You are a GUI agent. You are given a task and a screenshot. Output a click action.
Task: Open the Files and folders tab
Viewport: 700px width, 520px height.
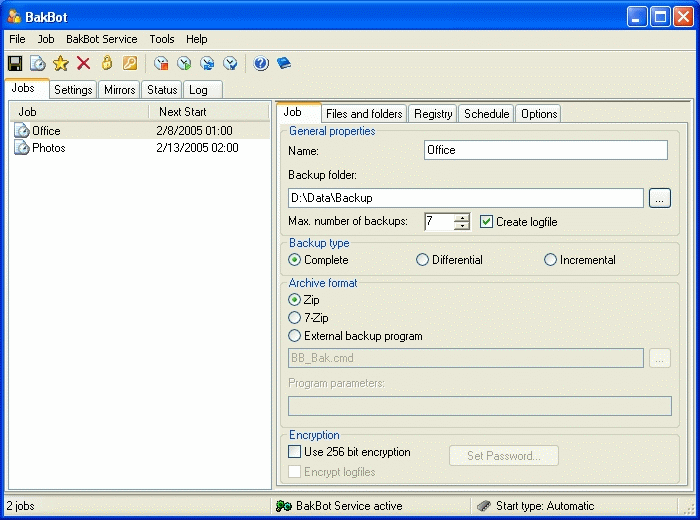point(364,114)
